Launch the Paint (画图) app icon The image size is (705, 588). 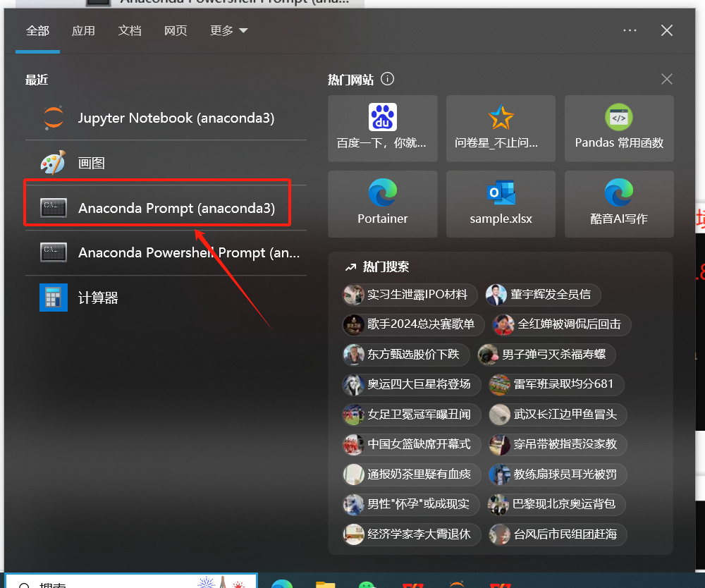pos(54,163)
